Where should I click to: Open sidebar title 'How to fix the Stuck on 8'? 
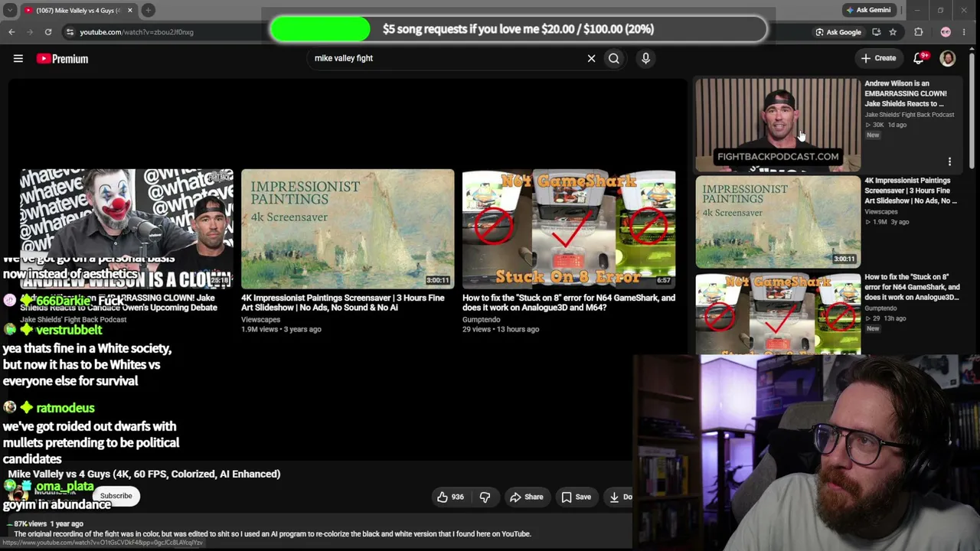click(x=912, y=287)
